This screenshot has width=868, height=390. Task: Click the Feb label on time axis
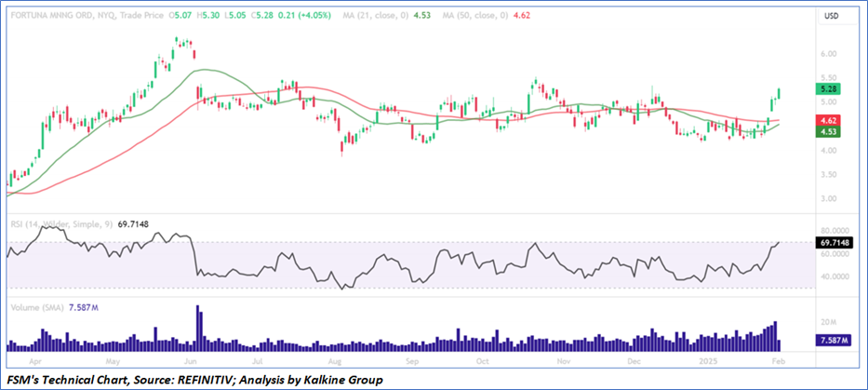(780, 360)
